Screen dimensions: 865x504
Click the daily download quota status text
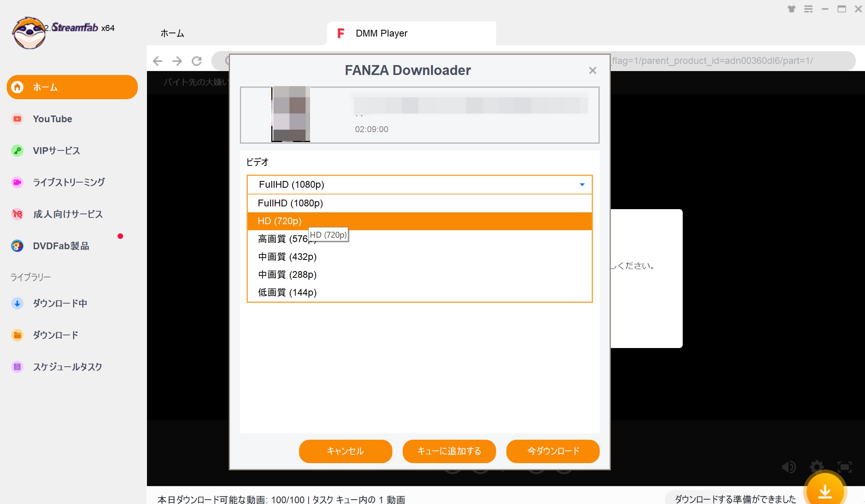(281, 499)
